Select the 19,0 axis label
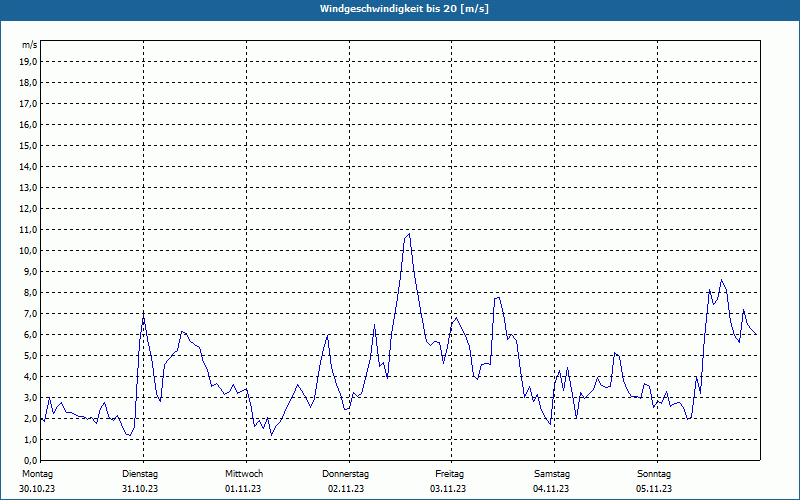 28,62
